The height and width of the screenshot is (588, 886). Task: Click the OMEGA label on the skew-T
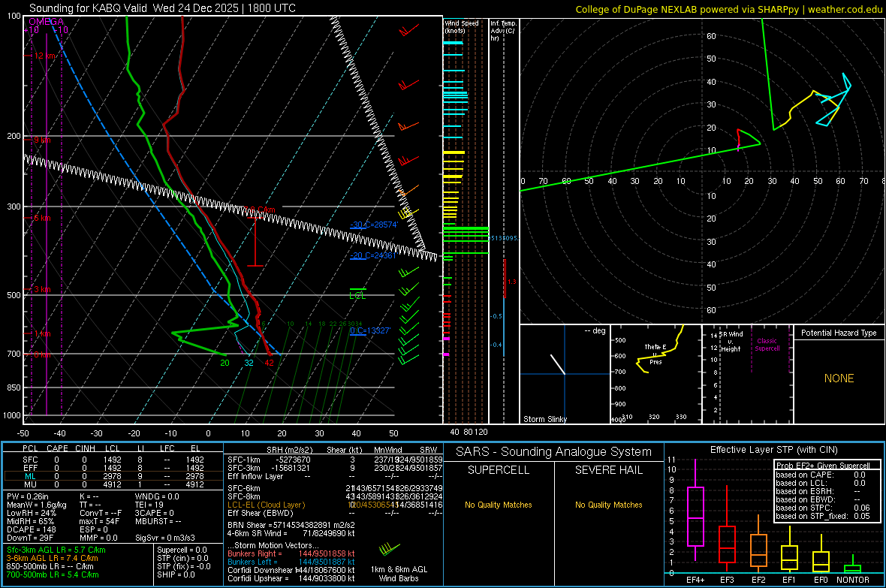(x=46, y=22)
